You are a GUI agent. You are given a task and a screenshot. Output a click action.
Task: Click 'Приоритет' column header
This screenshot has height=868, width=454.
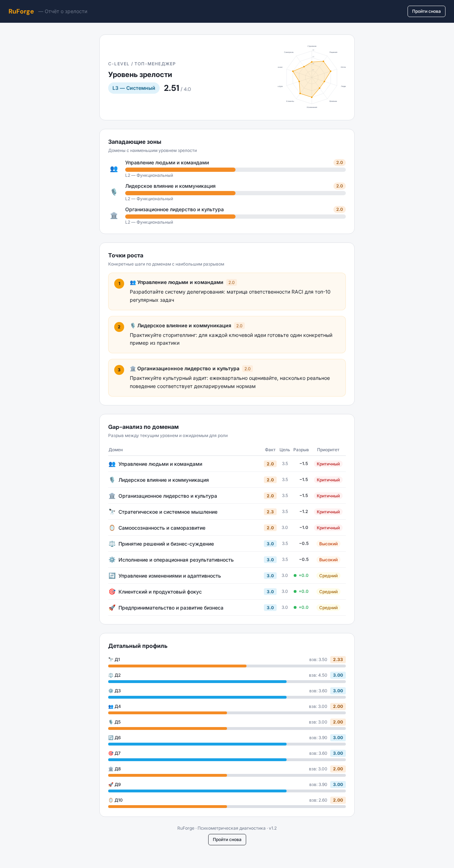328,450
